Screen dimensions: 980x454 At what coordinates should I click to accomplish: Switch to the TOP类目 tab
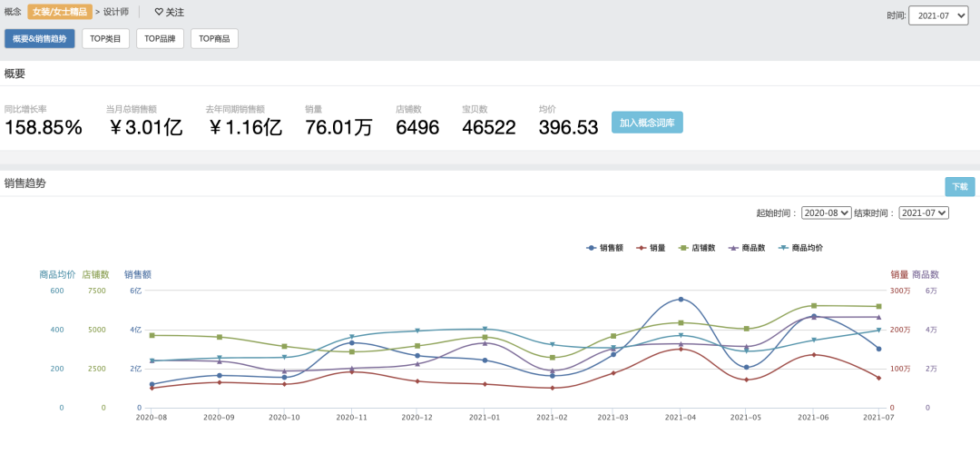tap(105, 39)
